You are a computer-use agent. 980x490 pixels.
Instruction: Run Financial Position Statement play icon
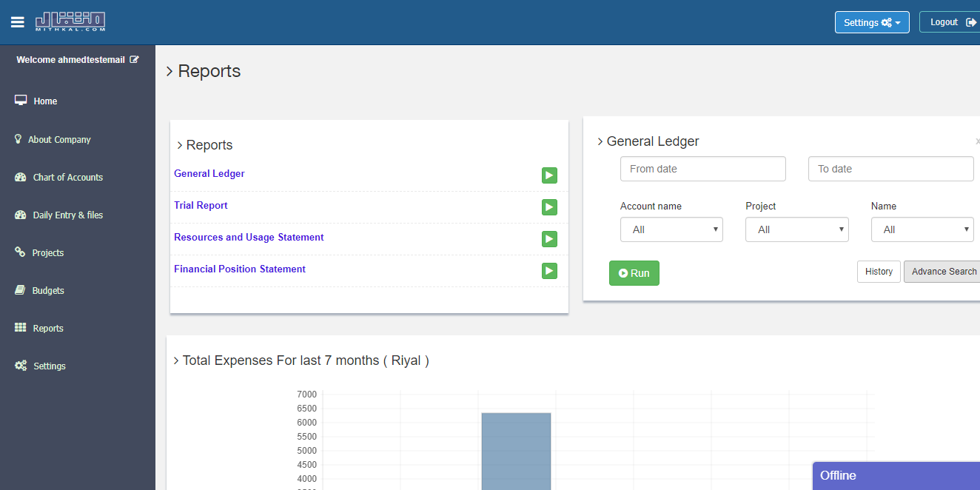click(549, 271)
